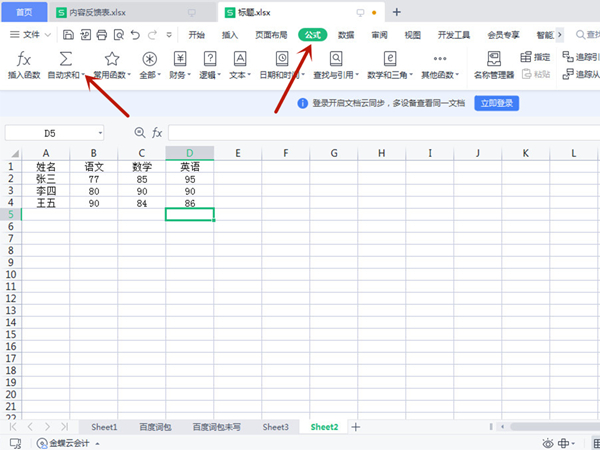Click the horizontal scrollbar at bottom

pos(555,426)
